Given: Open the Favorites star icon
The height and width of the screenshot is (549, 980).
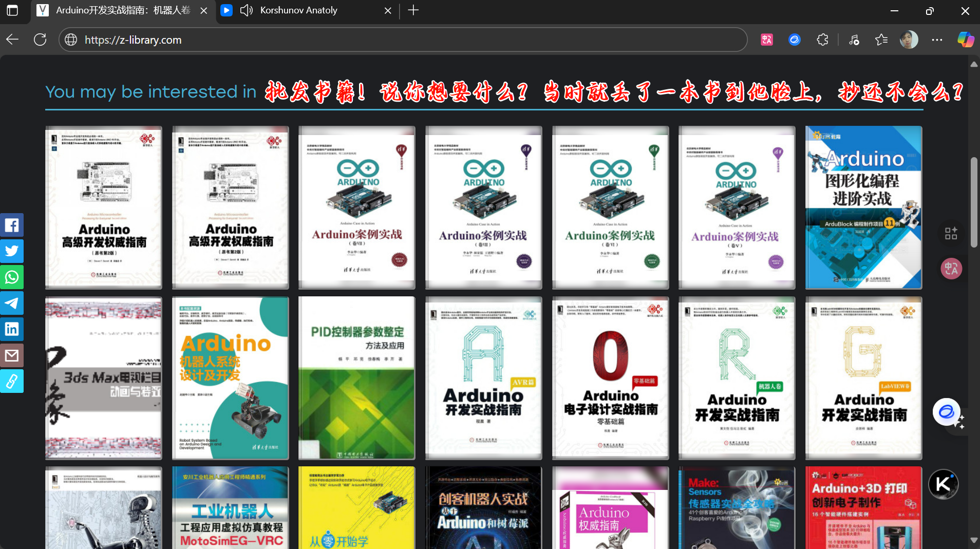Looking at the screenshot, I should click(881, 40).
